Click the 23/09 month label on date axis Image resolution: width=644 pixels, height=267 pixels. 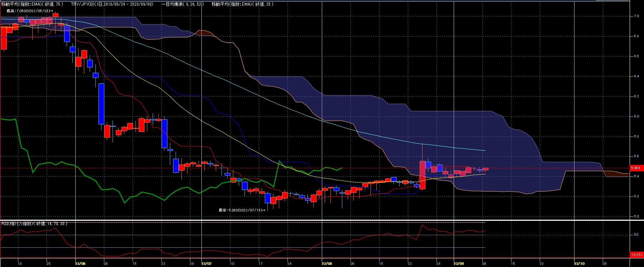pyautogui.click(x=458, y=263)
